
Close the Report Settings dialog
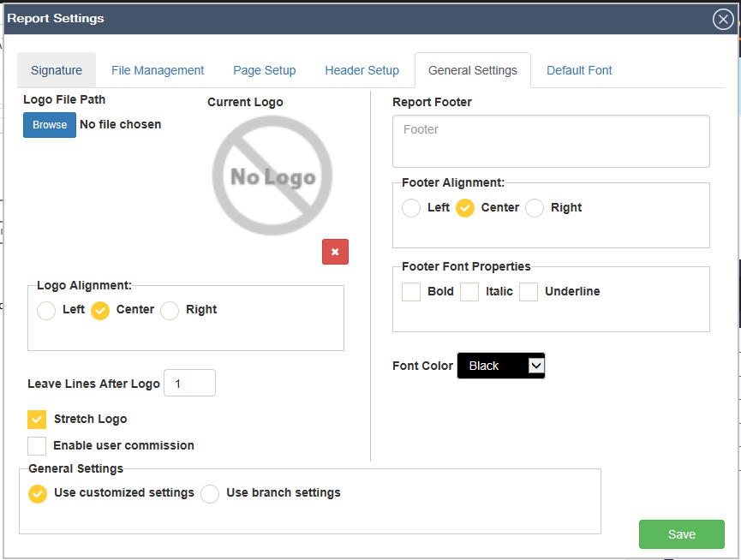click(723, 20)
